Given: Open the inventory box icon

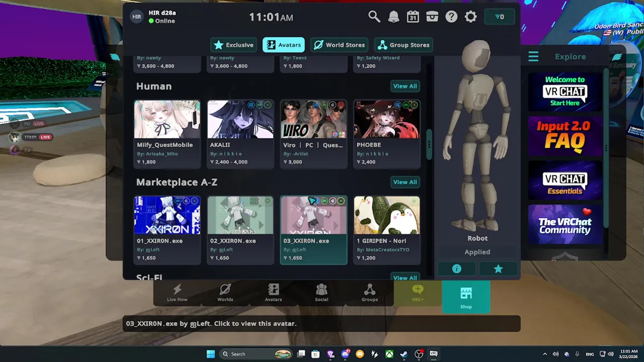Looking at the screenshot, I should (432, 17).
